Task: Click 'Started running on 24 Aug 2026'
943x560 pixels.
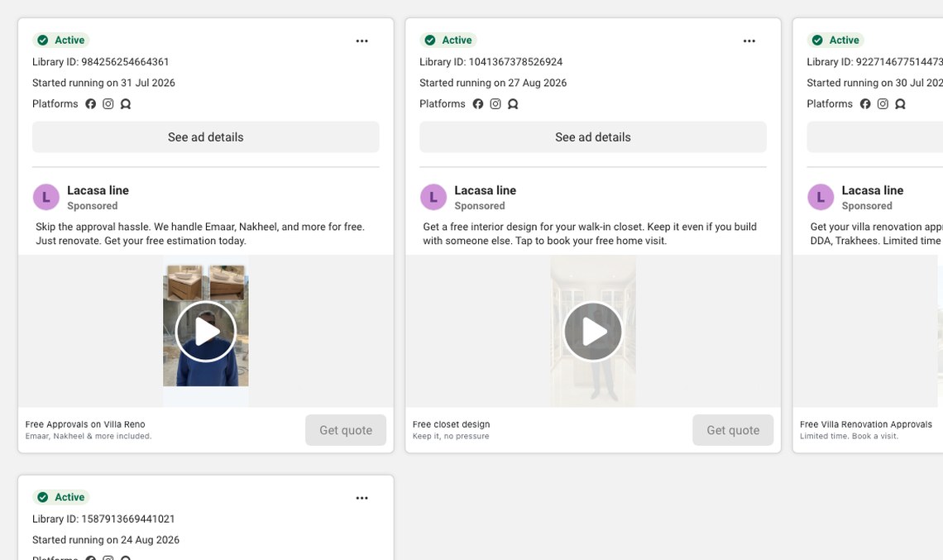Action: point(106,540)
